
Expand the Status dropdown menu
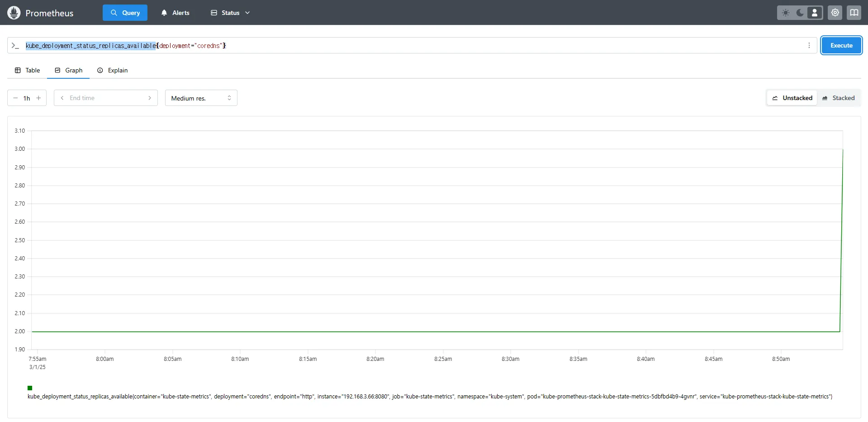click(230, 13)
